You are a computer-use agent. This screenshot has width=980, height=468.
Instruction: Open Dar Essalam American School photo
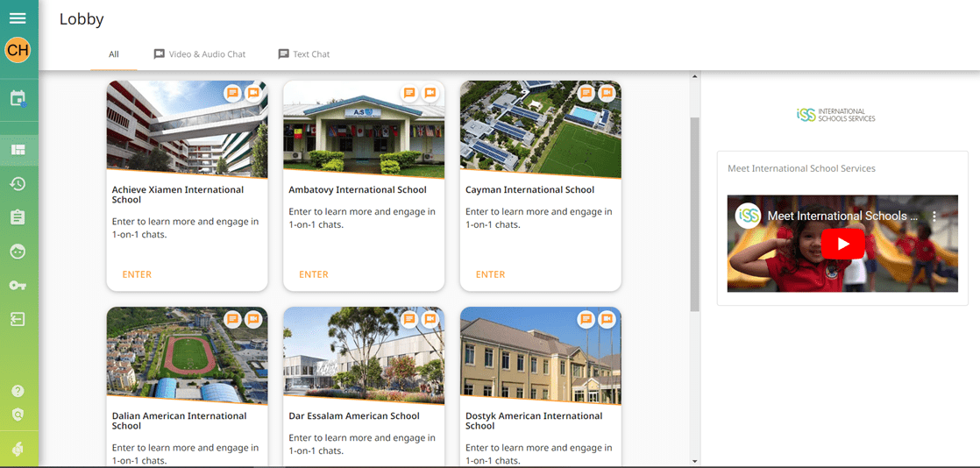[x=364, y=355]
